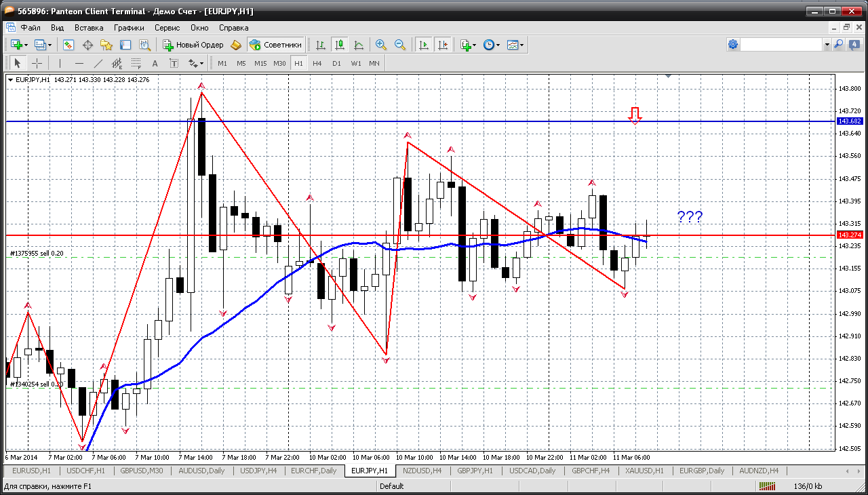Select the trendline drawing tool
The height and width of the screenshot is (495, 868).
tap(98, 63)
